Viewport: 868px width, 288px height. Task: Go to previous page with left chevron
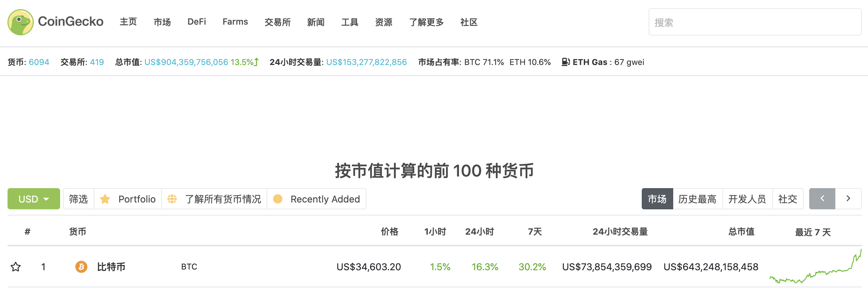(x=822, y=199)
